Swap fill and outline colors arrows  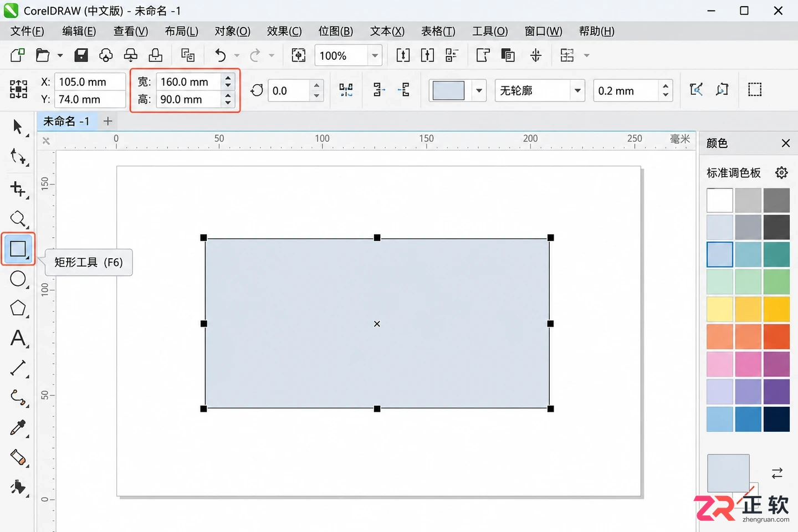[x=777, y=473]
